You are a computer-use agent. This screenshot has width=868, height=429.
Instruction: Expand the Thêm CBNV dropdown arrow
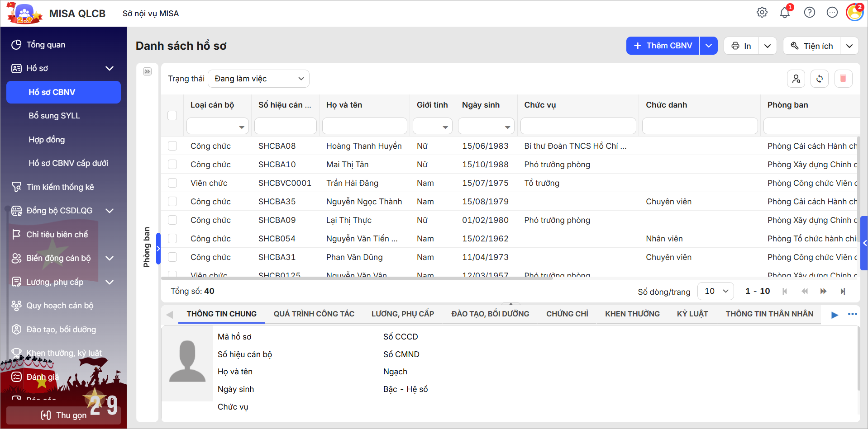pos(709,46)
